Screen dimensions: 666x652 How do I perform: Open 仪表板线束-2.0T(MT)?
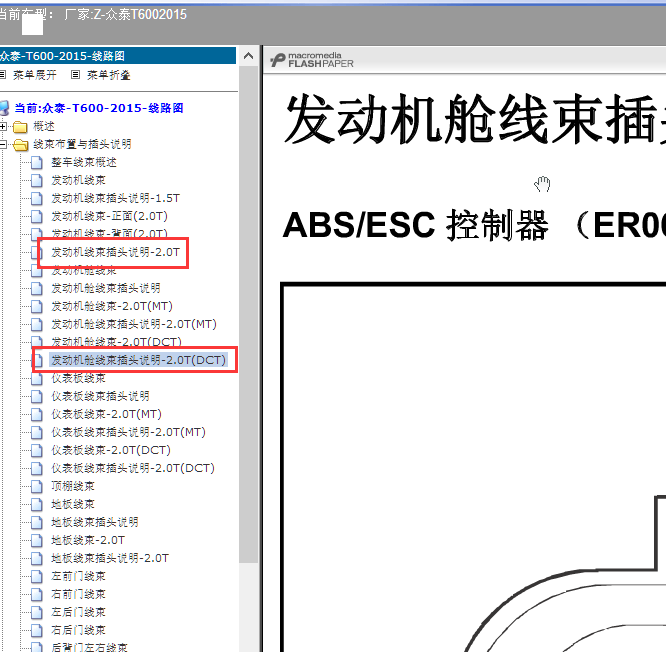coord(107,414)
